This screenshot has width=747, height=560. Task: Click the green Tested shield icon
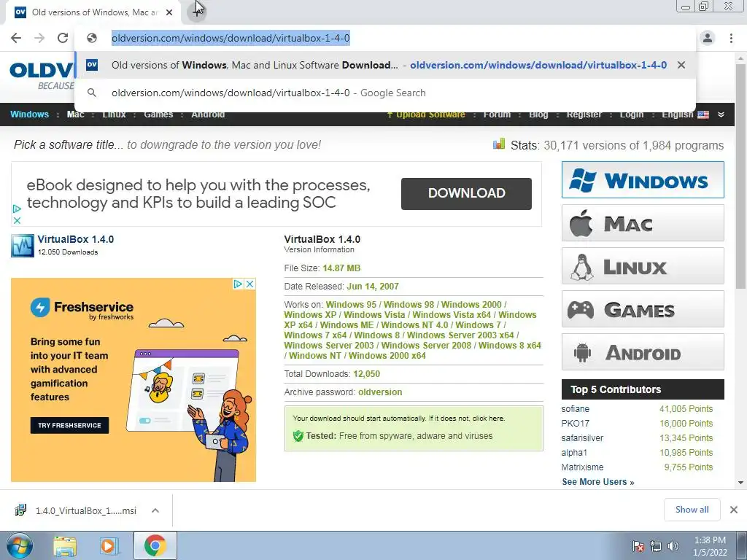(x=298, y=436)
